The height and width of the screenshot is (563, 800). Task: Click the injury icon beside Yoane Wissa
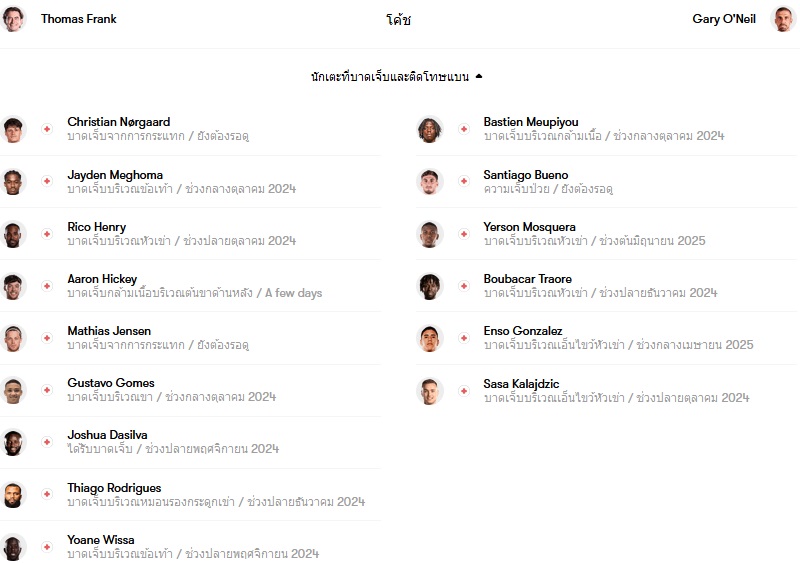[47, 547]
